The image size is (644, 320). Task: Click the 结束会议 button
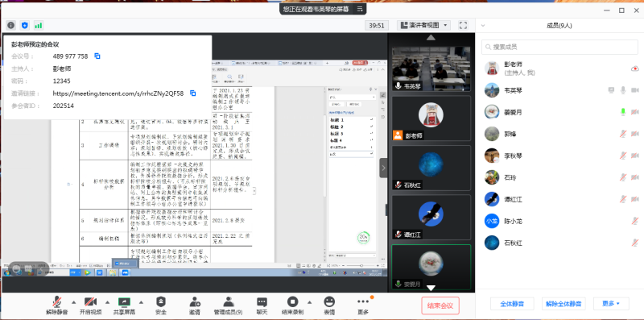[440, 305]
